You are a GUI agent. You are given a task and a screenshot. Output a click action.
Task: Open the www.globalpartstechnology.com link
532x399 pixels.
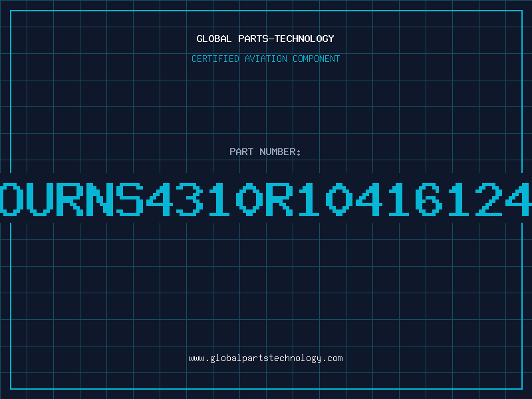265,358
